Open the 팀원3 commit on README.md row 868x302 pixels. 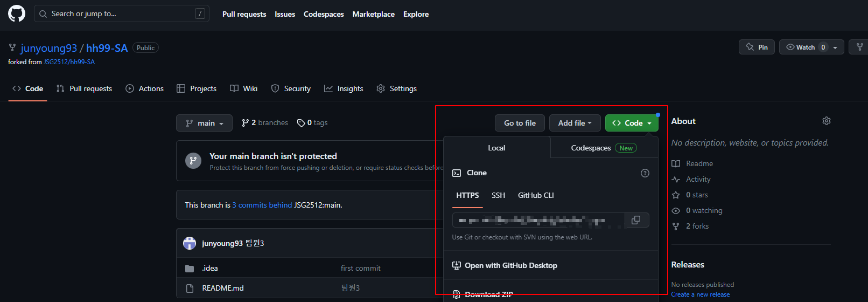(350, 288)
